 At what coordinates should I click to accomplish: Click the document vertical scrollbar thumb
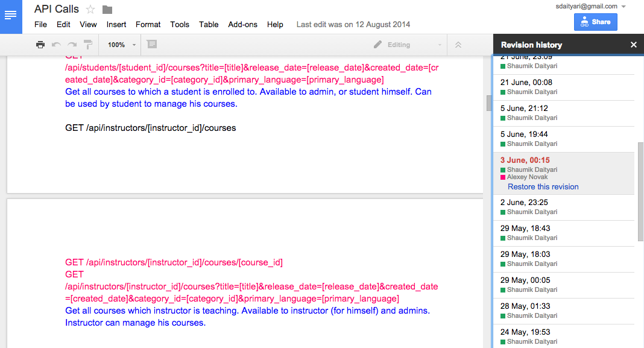pyautogui.click(x=489, y=103)
